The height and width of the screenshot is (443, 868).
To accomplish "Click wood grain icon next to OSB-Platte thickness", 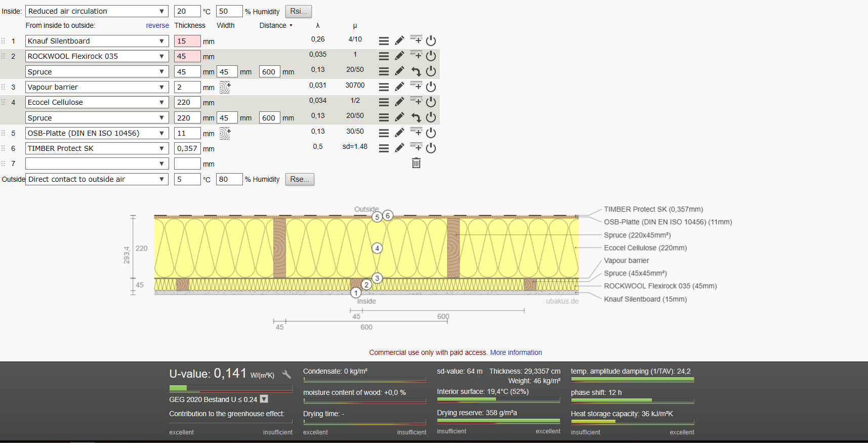I will [x=225, y=134].
